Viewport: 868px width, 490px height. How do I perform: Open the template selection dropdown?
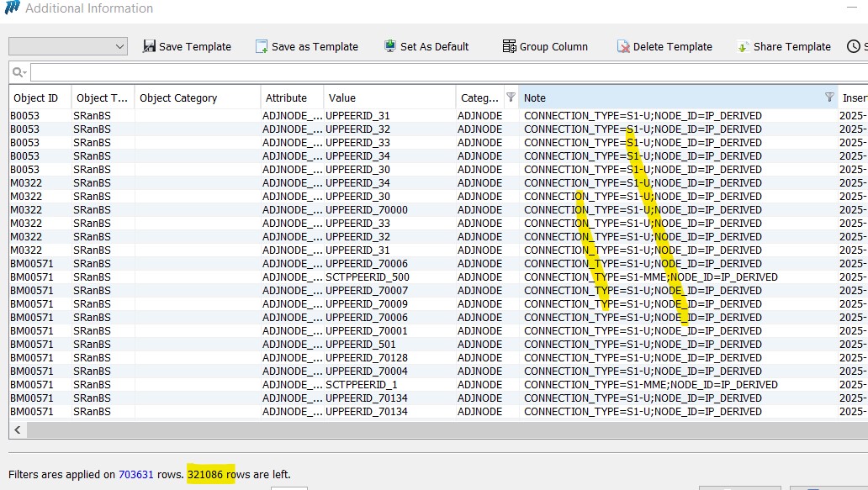pyautogui.click(x=68, y=46)
